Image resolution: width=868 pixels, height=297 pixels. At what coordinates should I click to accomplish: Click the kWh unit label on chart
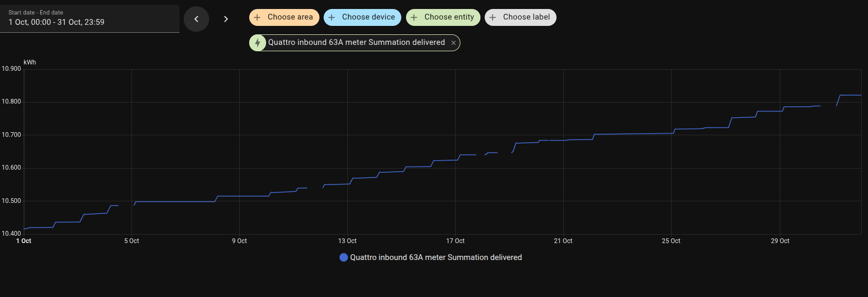pyautogui.click(x=30, y=62)
